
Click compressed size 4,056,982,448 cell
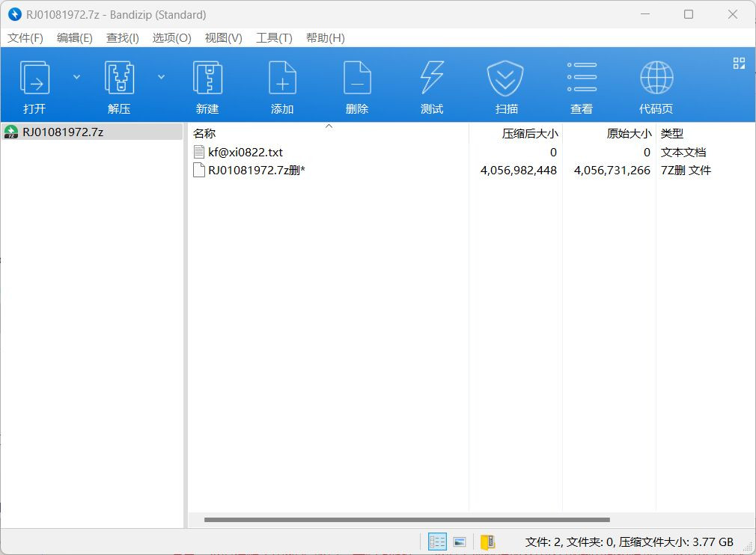[518, 170]
